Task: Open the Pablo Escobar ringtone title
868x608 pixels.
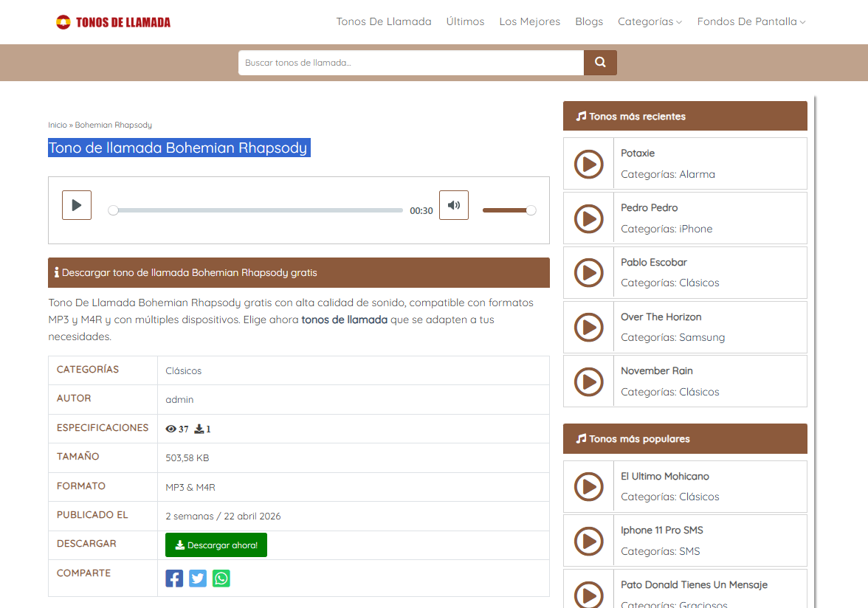Action: (654, 262)
